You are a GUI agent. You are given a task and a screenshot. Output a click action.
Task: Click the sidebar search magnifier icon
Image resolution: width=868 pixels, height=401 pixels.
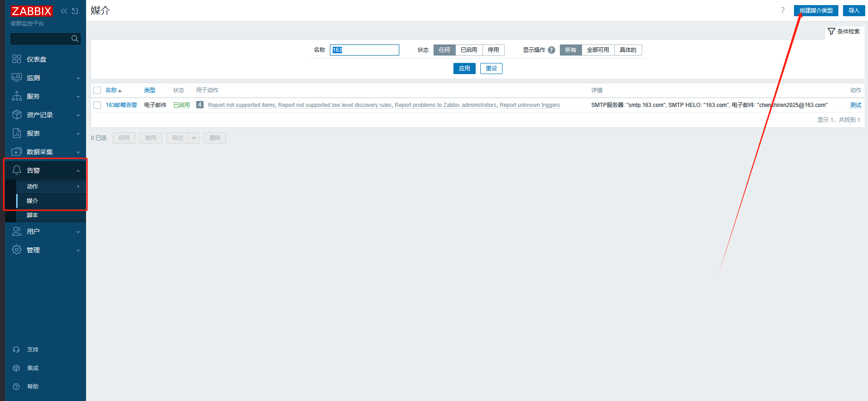75,39
